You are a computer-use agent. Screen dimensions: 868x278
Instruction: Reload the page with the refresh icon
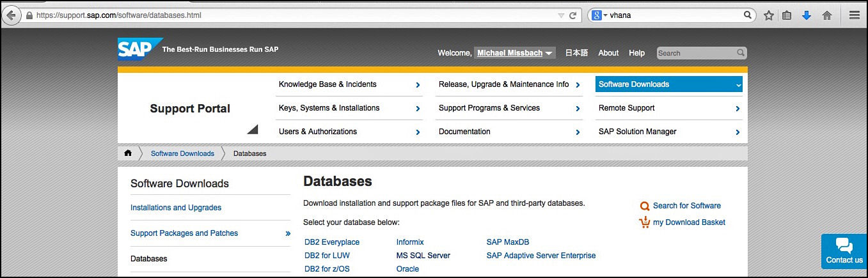573,15
